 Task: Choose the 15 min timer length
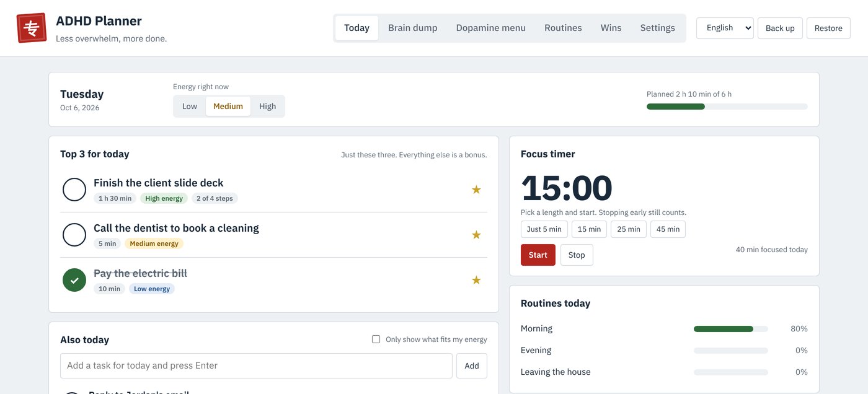click(x=589, y=229)
